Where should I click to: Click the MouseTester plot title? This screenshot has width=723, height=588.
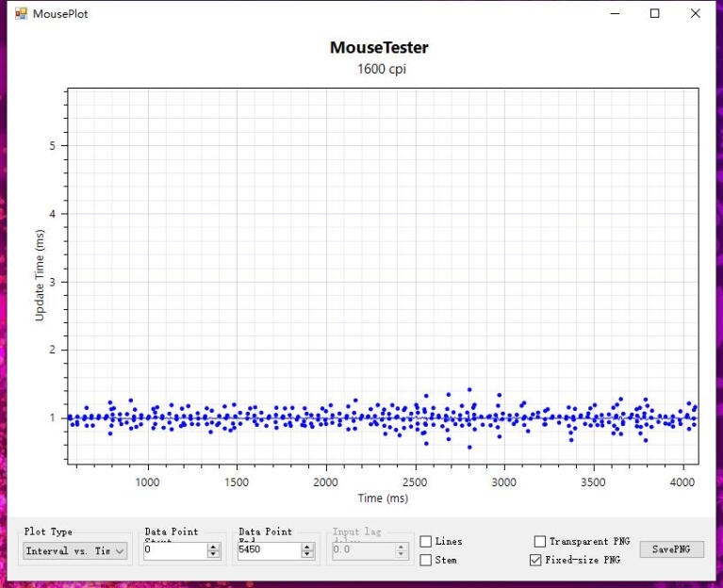379,48
